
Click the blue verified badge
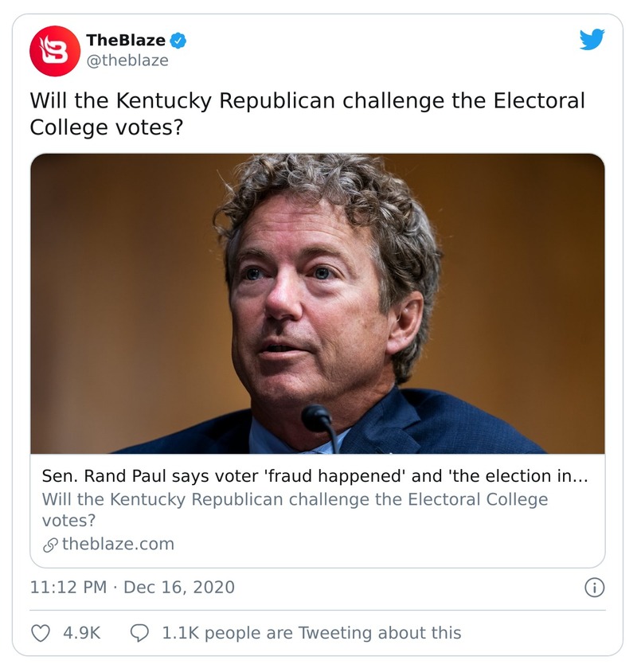(x=180, y=41)
